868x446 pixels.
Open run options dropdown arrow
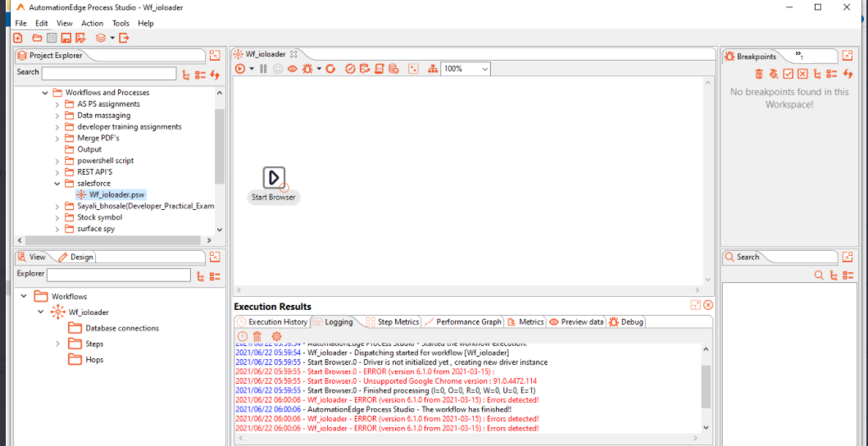252,69
